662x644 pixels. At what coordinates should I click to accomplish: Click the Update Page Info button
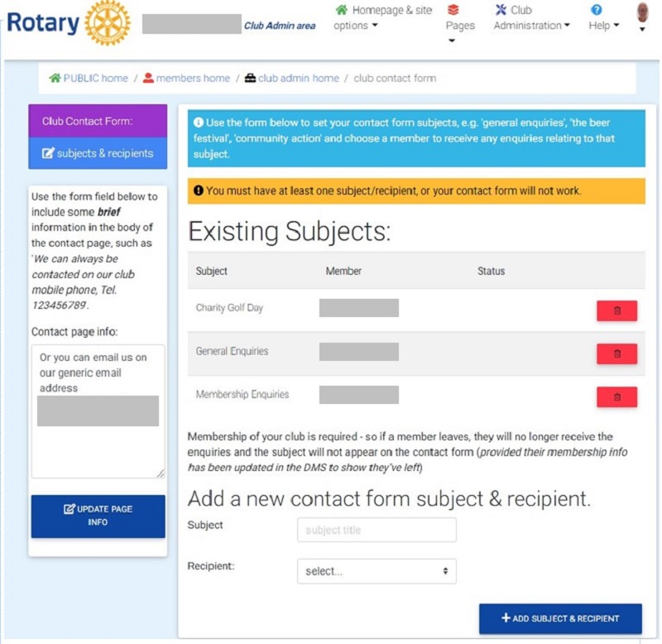[x=98, y=516]
